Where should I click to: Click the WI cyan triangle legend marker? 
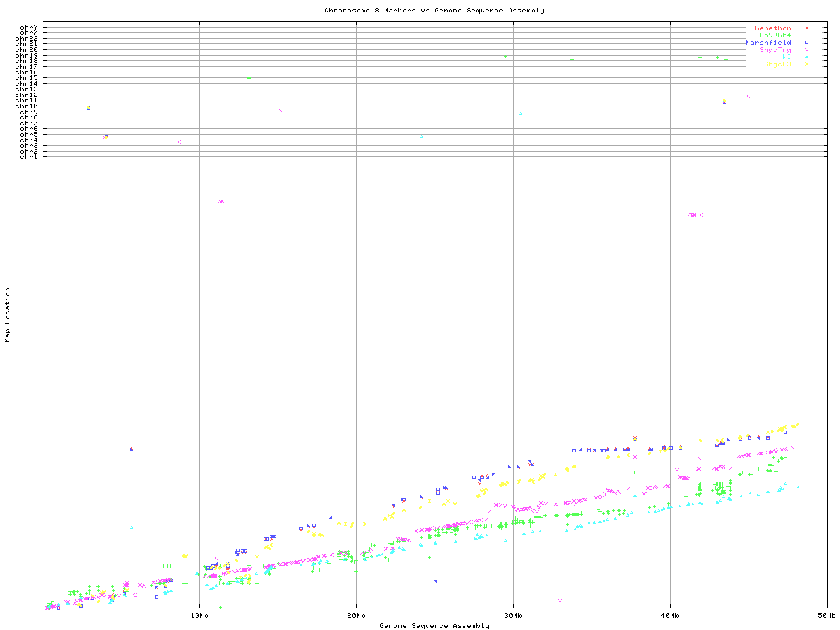click(x=807, y=57)
